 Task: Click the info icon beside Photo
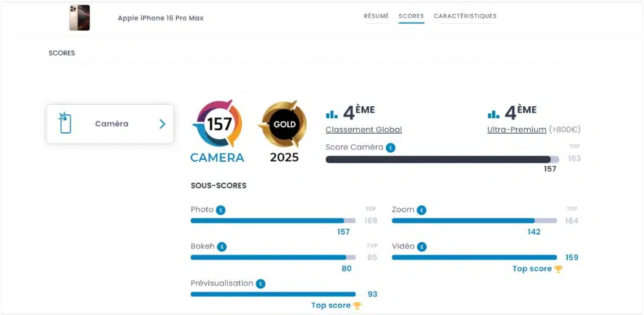click(x=220, y=210)
